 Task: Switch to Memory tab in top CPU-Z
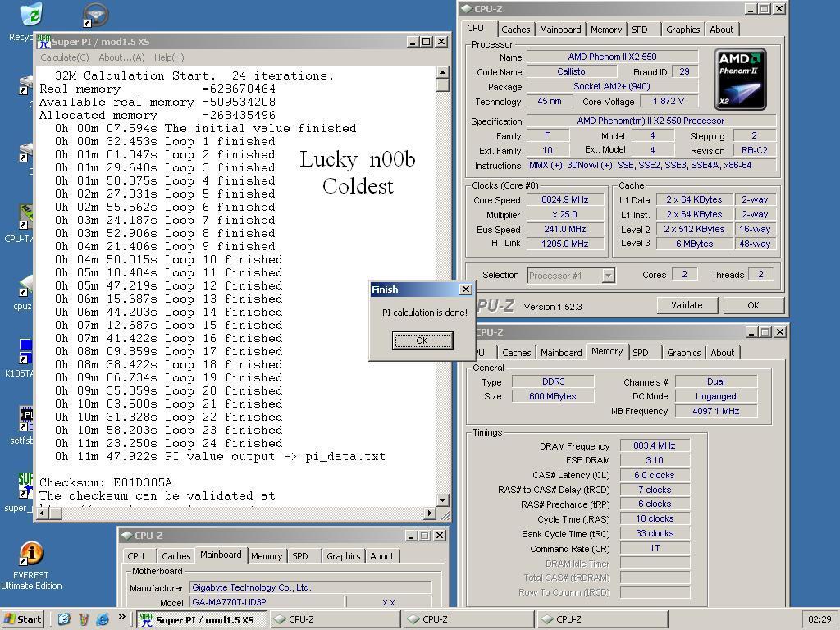(x=606, y=30)
